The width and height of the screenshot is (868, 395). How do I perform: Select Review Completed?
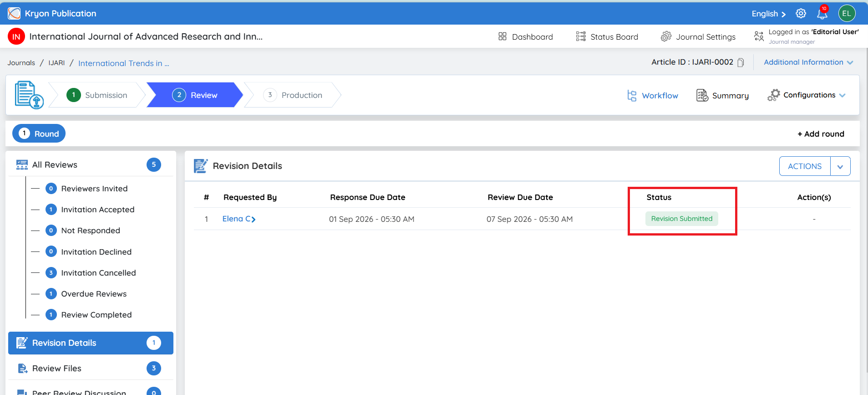coord(89,315)
